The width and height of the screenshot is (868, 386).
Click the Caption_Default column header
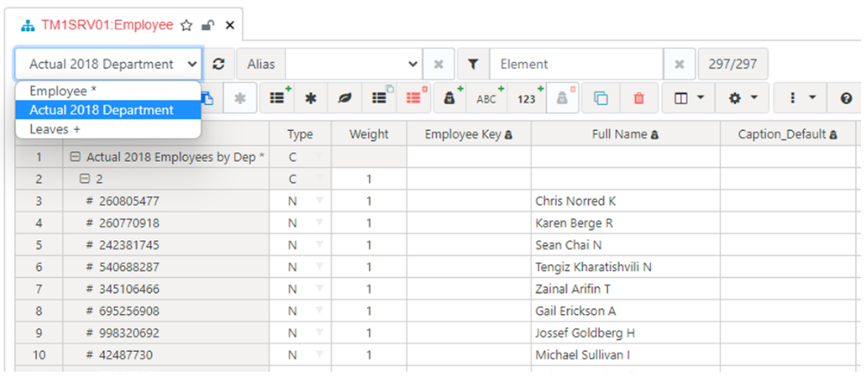(x=789, y=135)
